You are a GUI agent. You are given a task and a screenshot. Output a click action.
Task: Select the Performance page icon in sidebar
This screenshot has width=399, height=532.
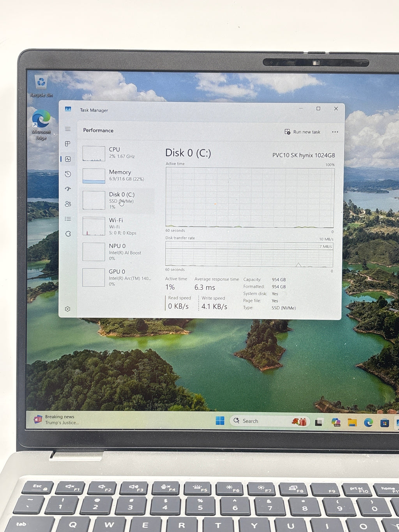pyautogui.click(x=68, y=159)
